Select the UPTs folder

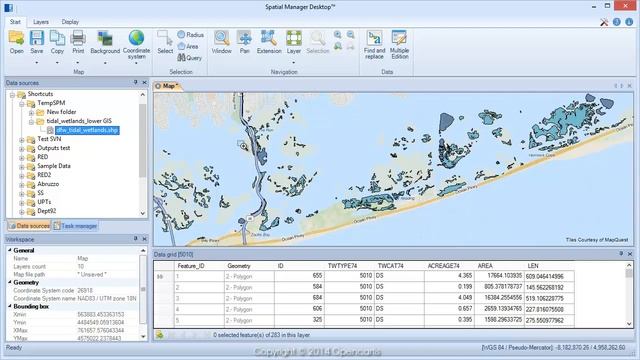click(x=44, y=202)
